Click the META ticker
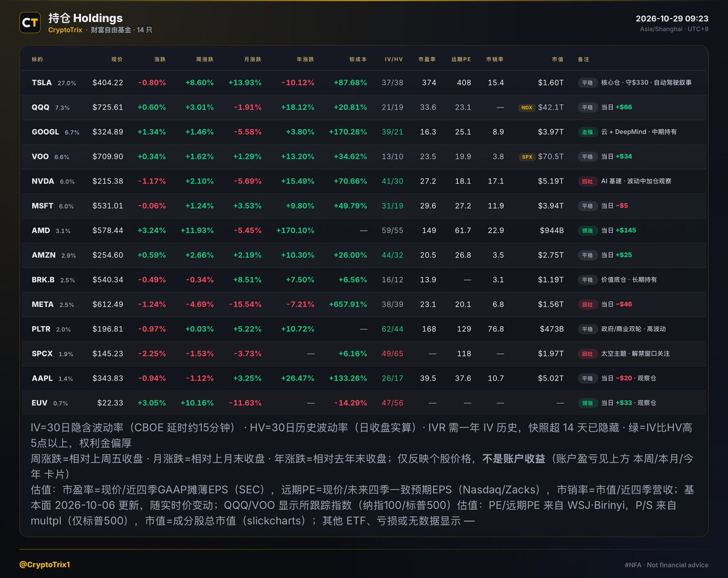 pos(42,304)
